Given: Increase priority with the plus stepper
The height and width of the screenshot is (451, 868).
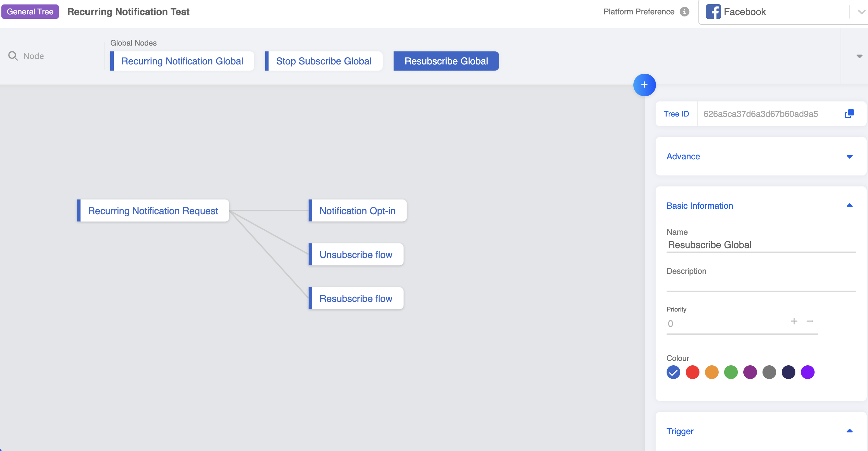Looking at the screenshot, I should tap(794, 321).
